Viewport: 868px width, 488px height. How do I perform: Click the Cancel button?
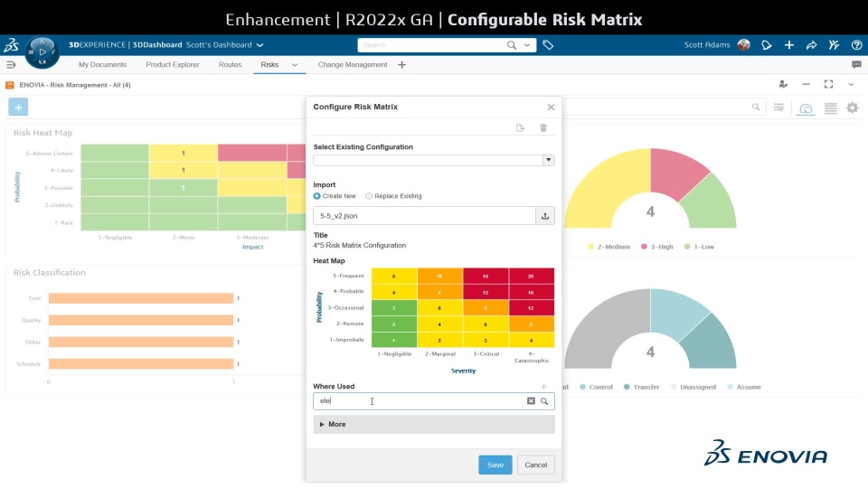tap(536, 465)
